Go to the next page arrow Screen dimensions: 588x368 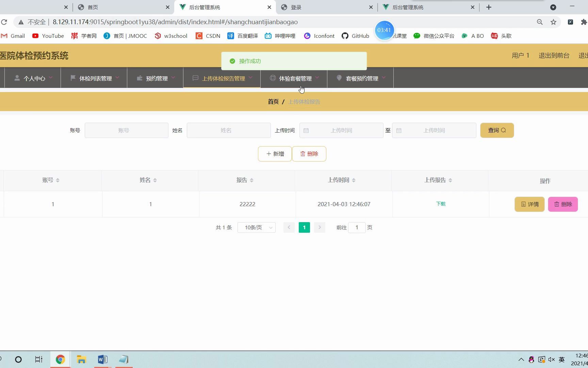click(x=320, y=227)
